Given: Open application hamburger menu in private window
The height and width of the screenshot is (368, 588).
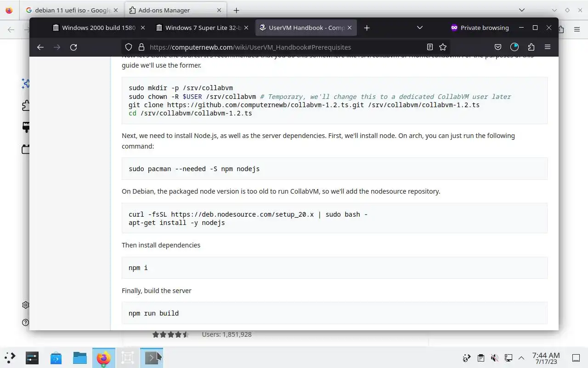Looking at the screenshot, I should click(x=548, y=47).
